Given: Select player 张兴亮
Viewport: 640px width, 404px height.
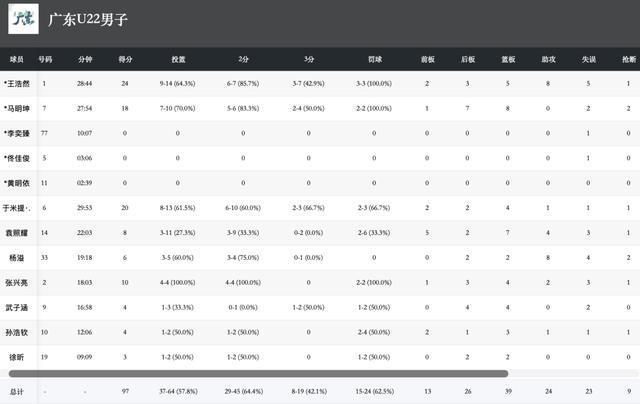Looking at the screenshot, I should pos(16,282).
